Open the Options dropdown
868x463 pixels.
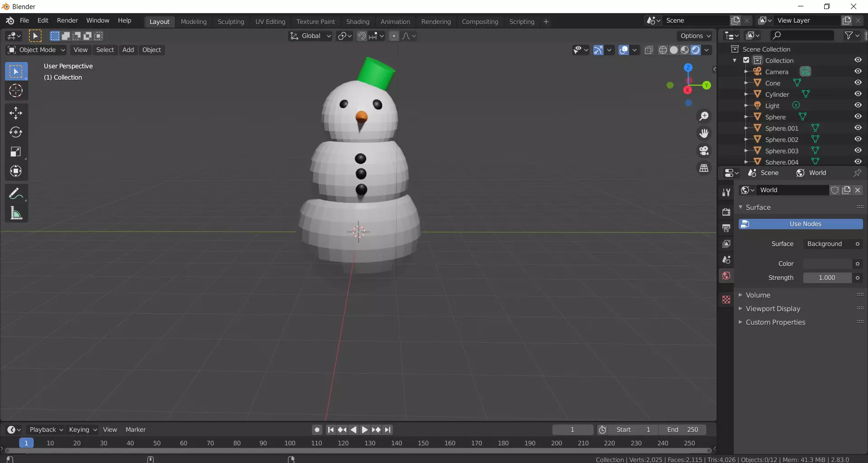(695, 36)
